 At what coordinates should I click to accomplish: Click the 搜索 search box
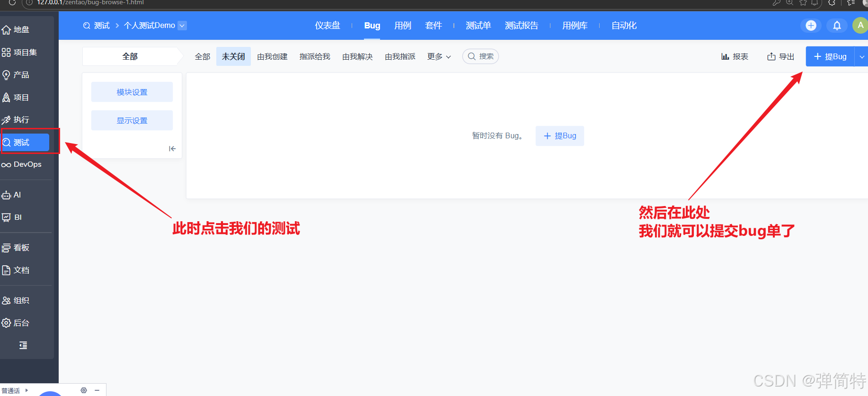point(480,56)
